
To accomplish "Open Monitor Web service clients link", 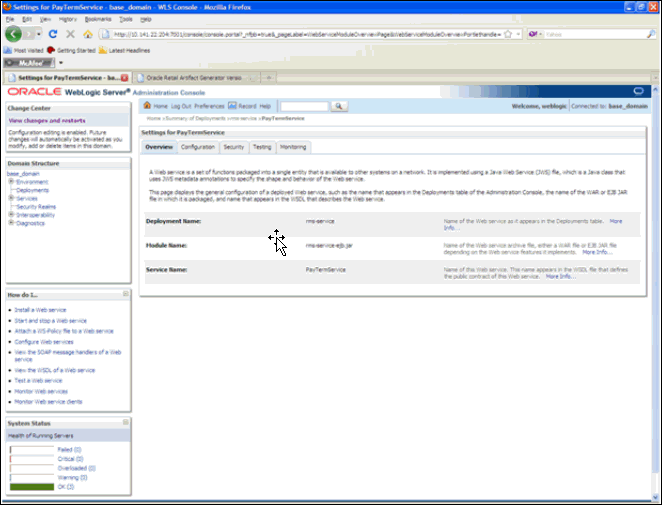I will tap(49, 402).
